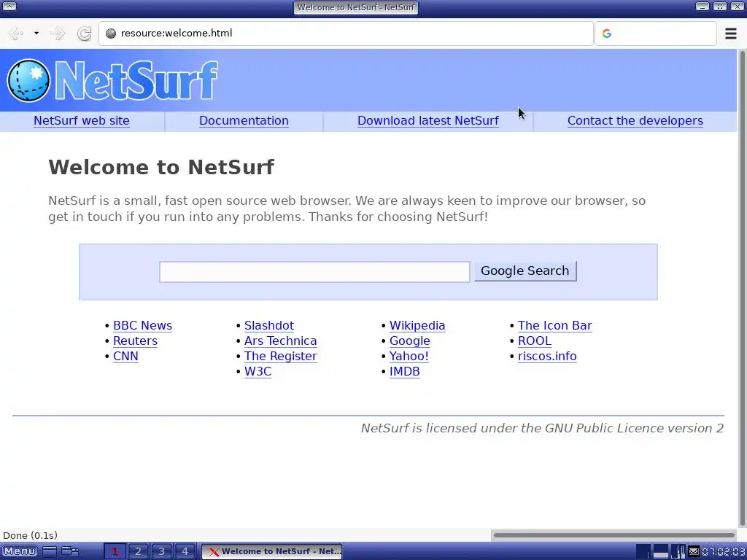Go to Ars Technica link

point(281,341)
